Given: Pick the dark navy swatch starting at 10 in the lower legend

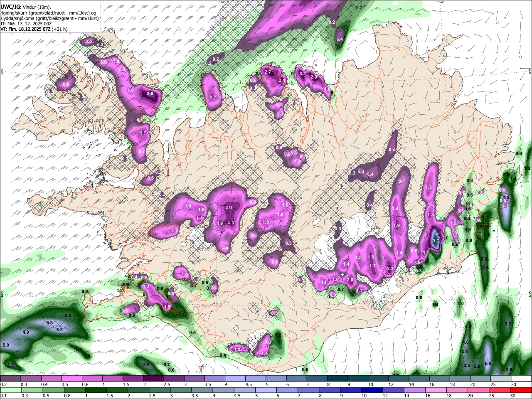Looking at the screenshot, I should pyautogui.click(x=371, y=390).
